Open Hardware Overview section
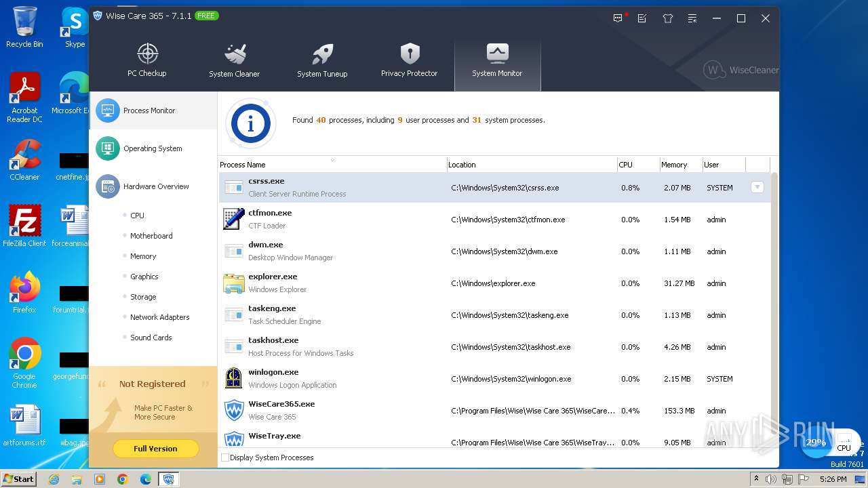868x488 pixels. [x=153, y=186]
